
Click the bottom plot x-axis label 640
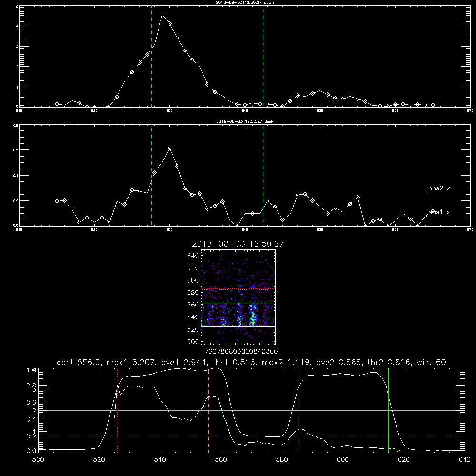coord(465,460)
